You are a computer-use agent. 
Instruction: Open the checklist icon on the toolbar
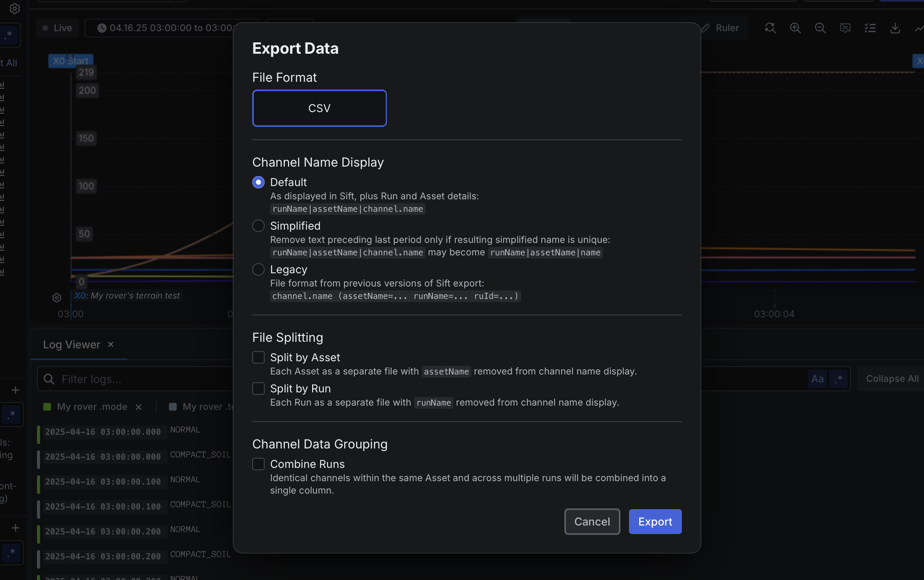870,28
